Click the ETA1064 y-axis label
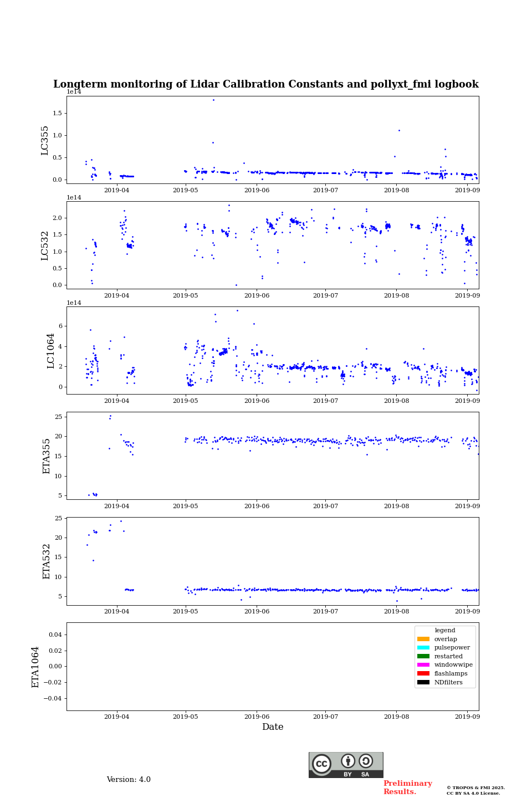Image resolution: width=532 pixels, height=798 pixels. pyautogui.click(x=35, y=667)
